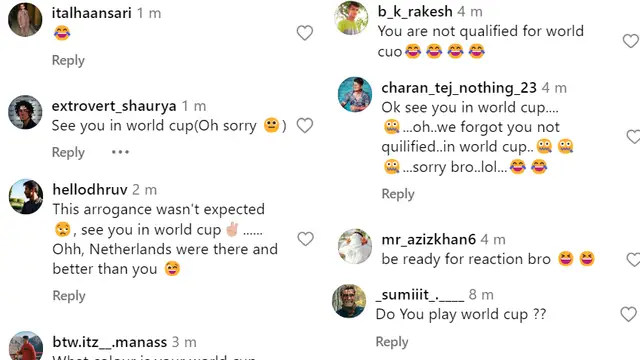
Task: Visit mr_azizkhan6's profile via username
Action: pos(429,239)
